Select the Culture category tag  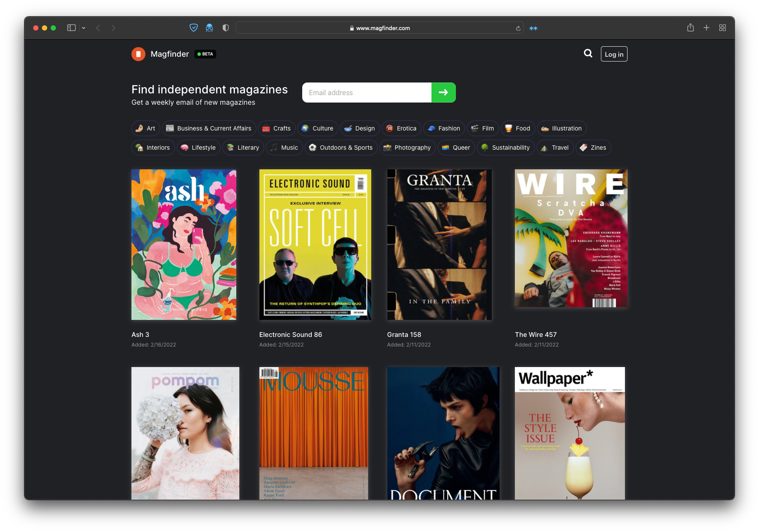pos(317,128)
